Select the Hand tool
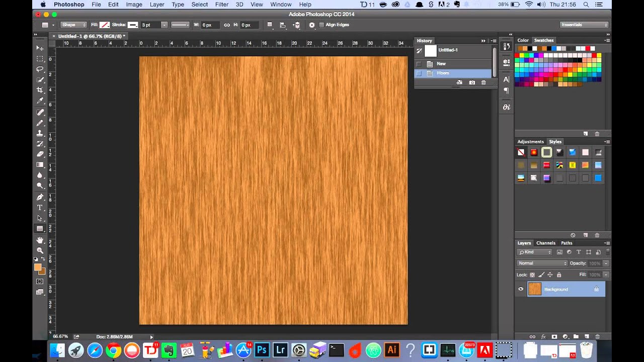 [x=40, y=240]
